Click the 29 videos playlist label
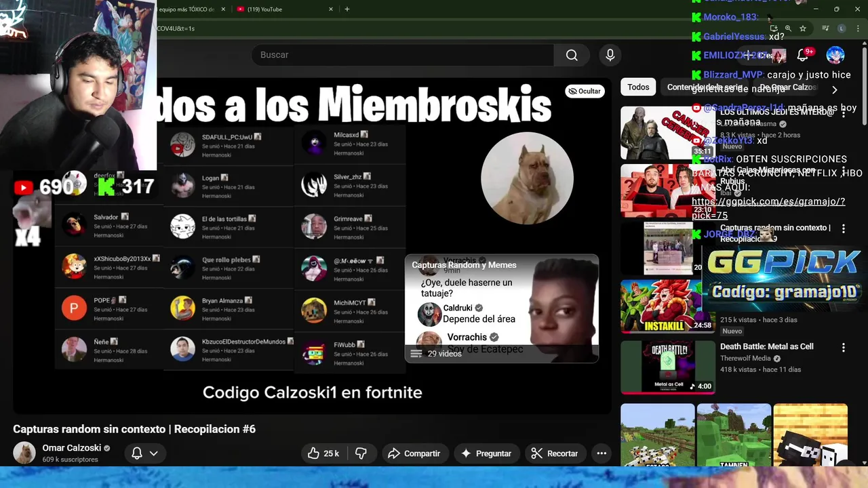 coord(444,354)
